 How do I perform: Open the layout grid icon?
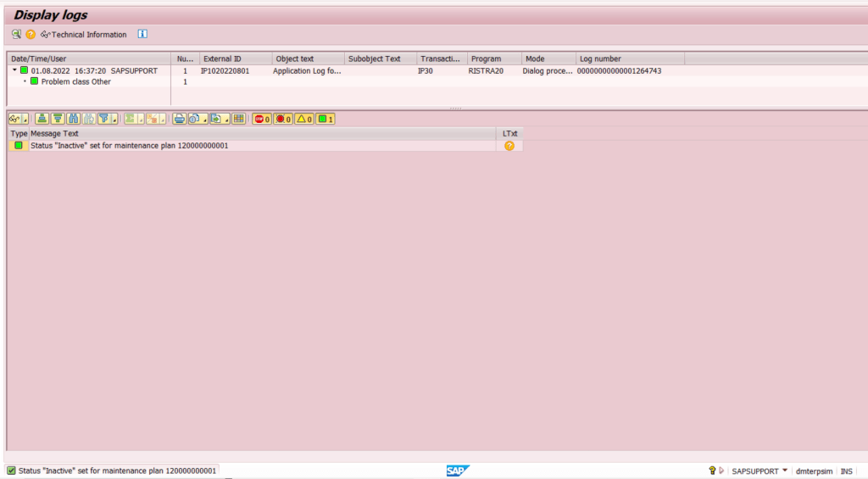click(x=239, y=119)
